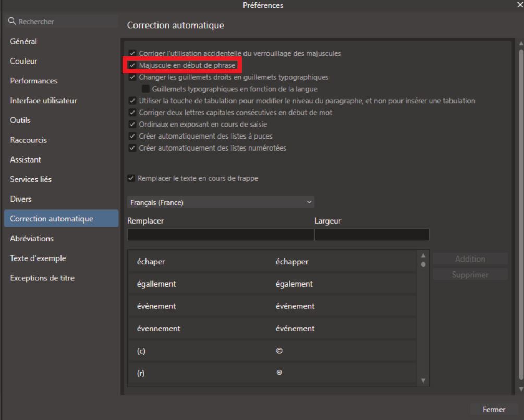Click the Supprimer button
This screenshot has width=524, height=420.
[x=470, y=275]
